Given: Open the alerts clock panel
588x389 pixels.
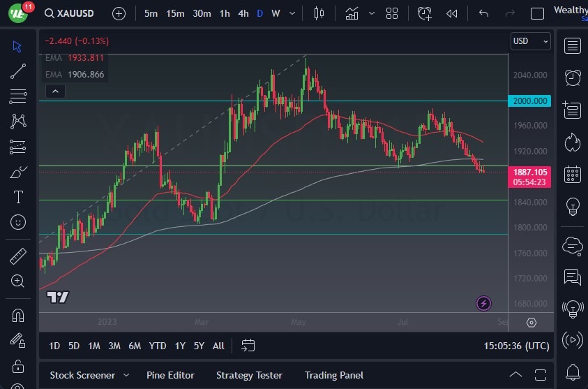Looking at the screenshot, I should pos(573,77).
